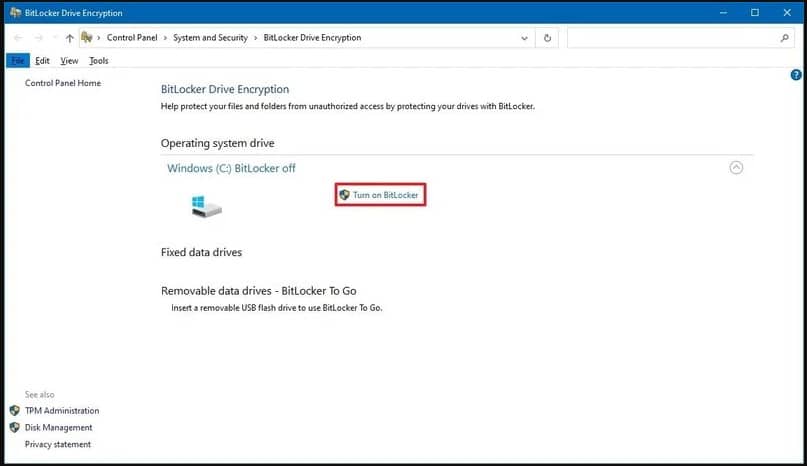Select the Windows (C:) BitLocker off heading
The height and width of the screenshot is (466, 807).
[x=231, y=168]
